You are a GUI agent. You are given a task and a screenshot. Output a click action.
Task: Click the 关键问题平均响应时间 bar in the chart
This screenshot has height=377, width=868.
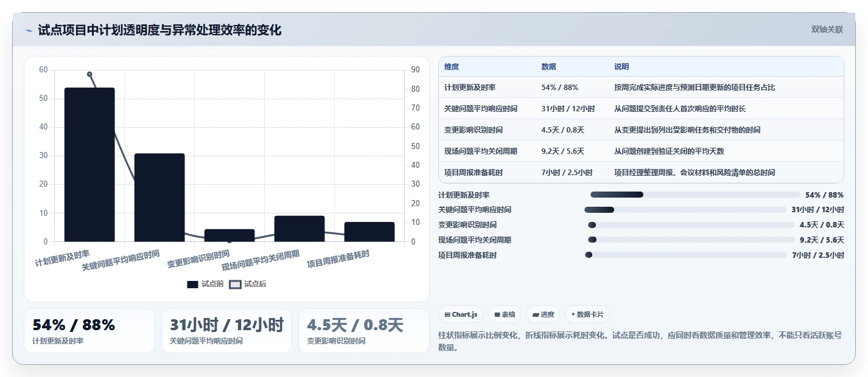[x=159, y=198]
